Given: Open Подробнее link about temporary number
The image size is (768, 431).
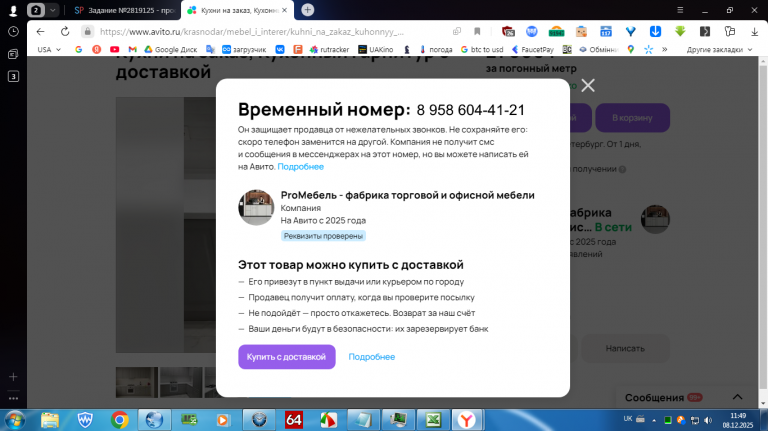Looking at the screenshot, I should [300, 167].
